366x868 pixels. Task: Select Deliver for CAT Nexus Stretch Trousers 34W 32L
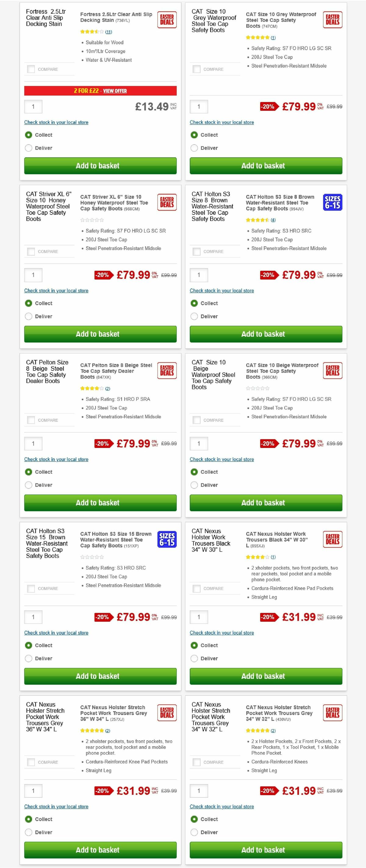pyautogui.click(x=194, y=832)
